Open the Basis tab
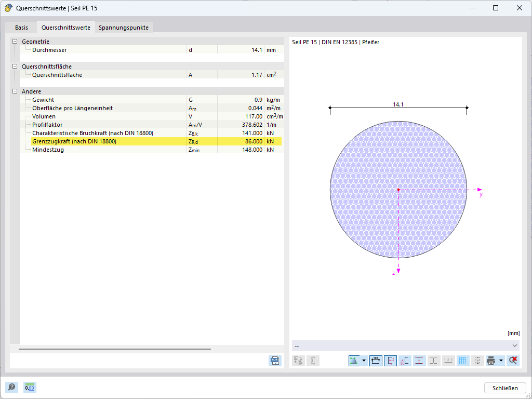 point(22,26)
